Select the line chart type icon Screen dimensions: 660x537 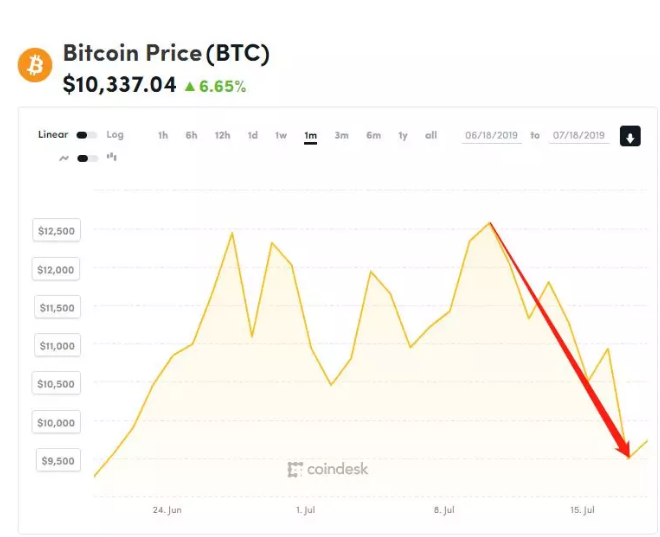point(65,157)
